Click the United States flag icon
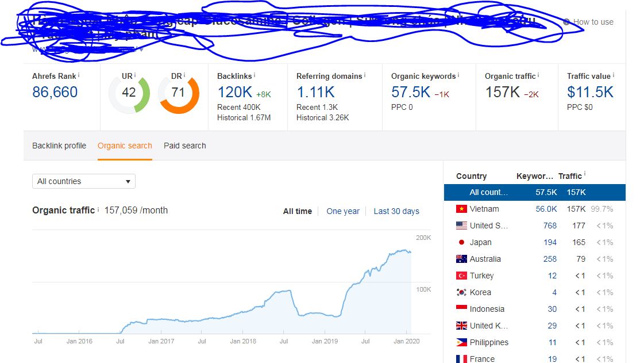This screenshot has height=363, width=644. click(x=462, y=226)
